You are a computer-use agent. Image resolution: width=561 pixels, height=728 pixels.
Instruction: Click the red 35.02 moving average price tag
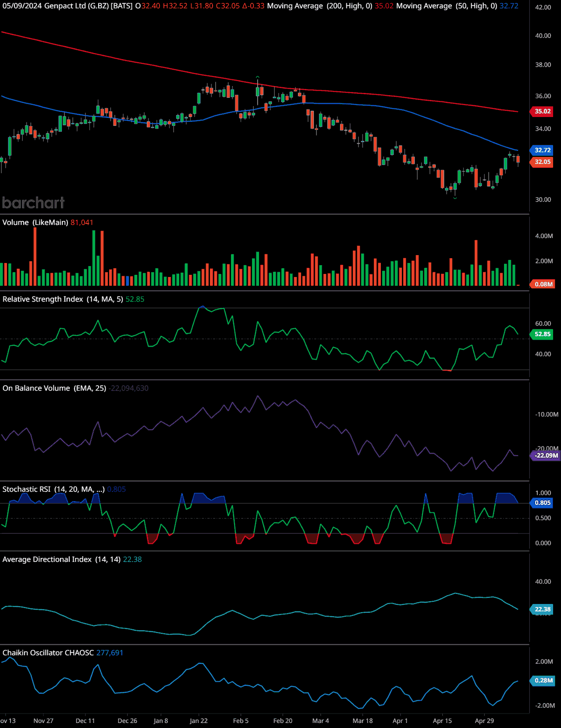coord(542,111)
